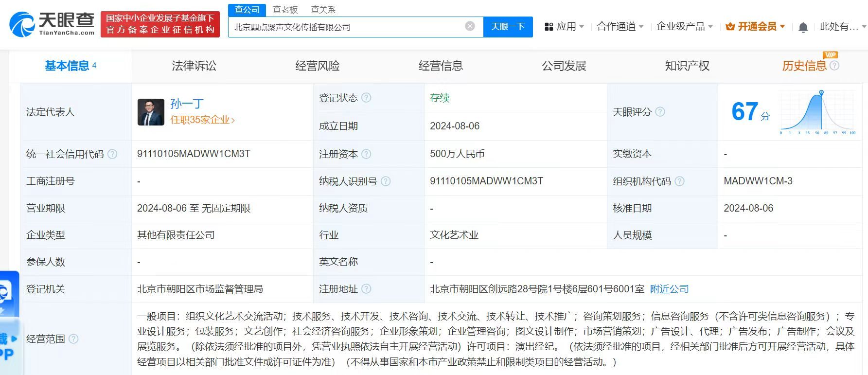Open help icon beside 历史信息 tab
The width and height of the screenshot is (868, 375).
point(834,65)
